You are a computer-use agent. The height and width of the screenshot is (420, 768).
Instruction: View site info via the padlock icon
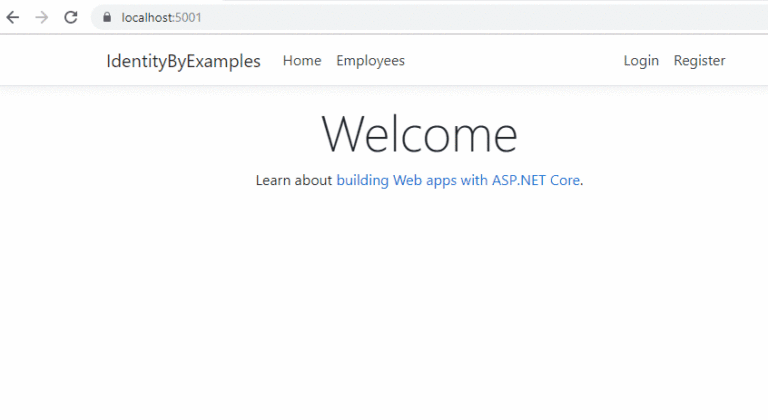(106, 17)
